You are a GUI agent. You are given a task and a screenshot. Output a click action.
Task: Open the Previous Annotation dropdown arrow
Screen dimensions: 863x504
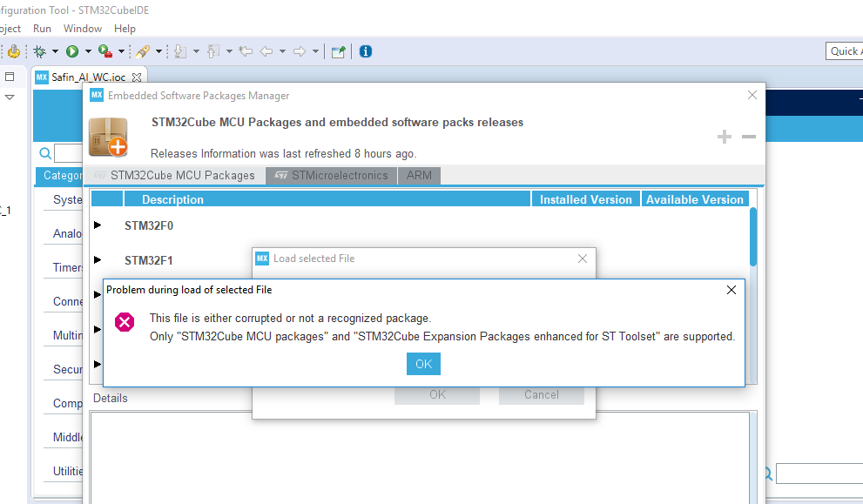point(229,51)
